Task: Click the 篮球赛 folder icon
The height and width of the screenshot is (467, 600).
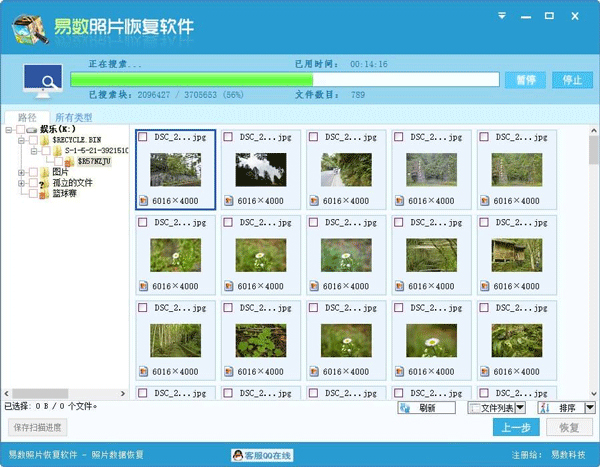Action: pyautogui.click(x=43, y=194)
